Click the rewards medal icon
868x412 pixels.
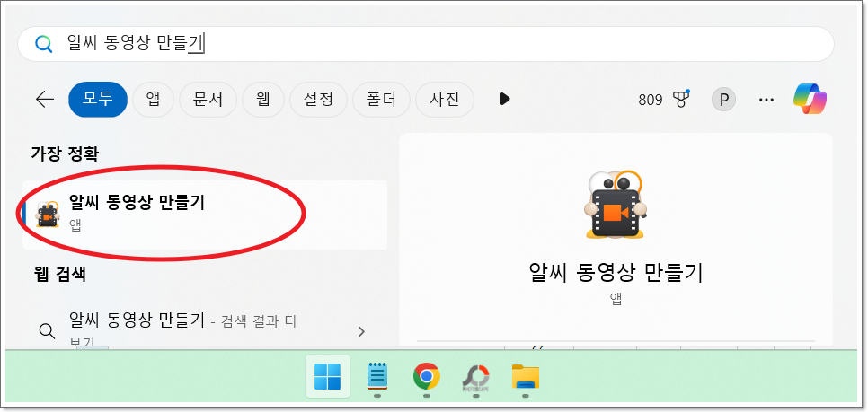681,99
